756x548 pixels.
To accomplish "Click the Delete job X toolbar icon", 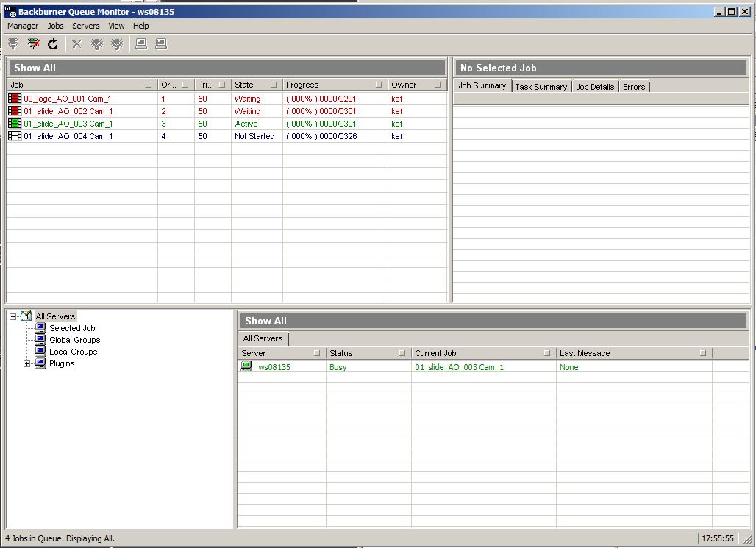I will click(x=76, y=44).
